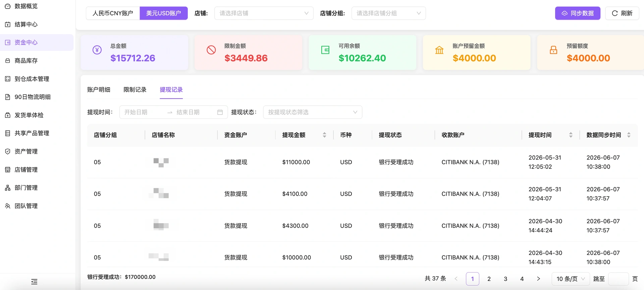Click the 数据概览 dashboard icon in sidebar
The image size is (644, 290).
click(x=8, y=6)
